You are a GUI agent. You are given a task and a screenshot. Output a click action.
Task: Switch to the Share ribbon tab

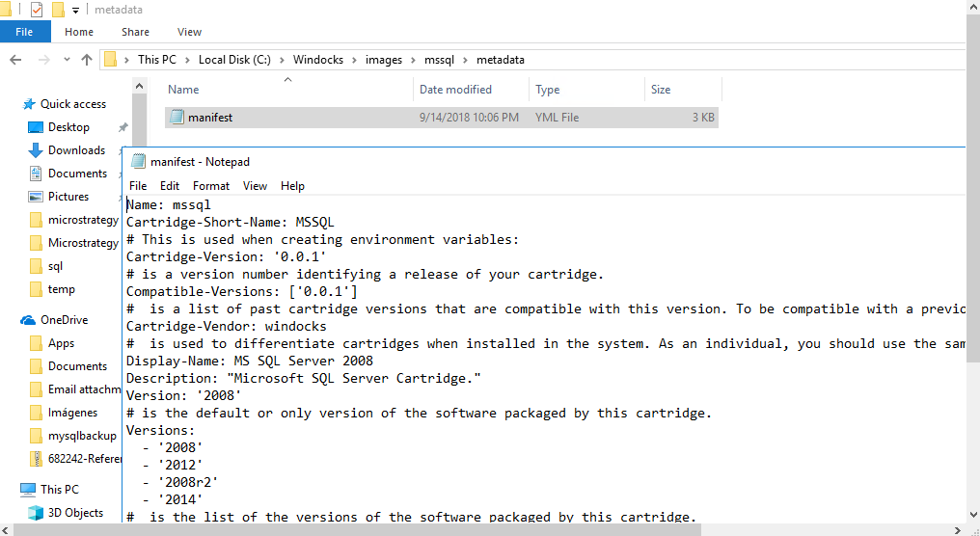(x=135, y=32)
